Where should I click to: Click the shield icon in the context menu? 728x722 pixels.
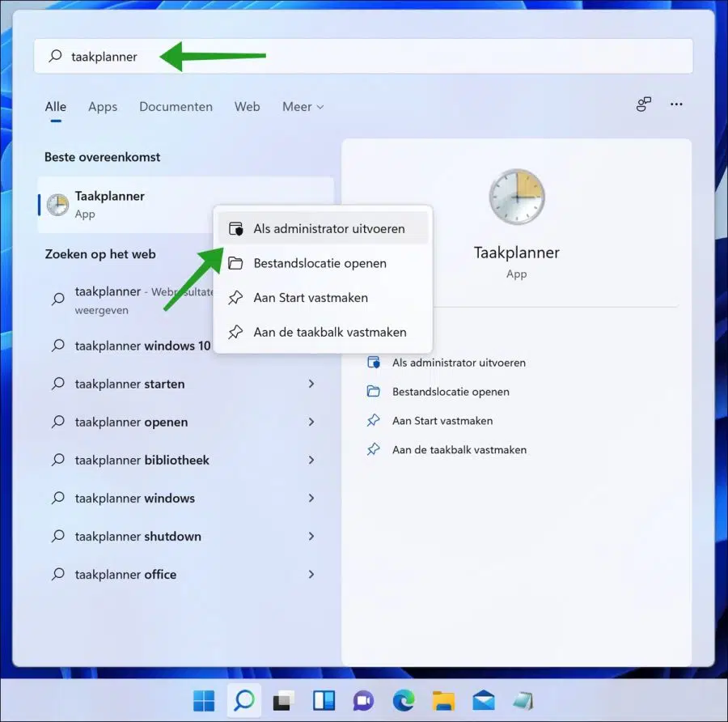click(236, 228)
